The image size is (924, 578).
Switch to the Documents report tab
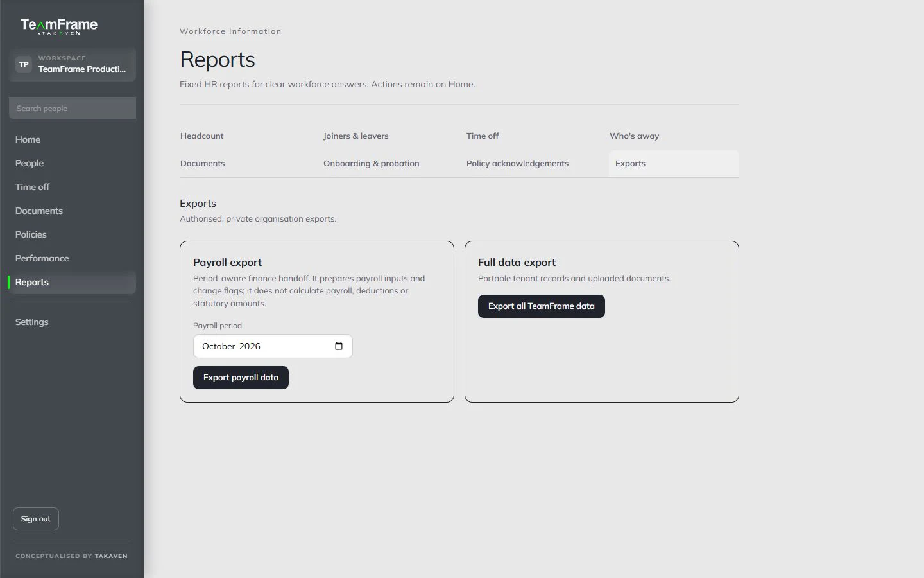tap(244, 164)
